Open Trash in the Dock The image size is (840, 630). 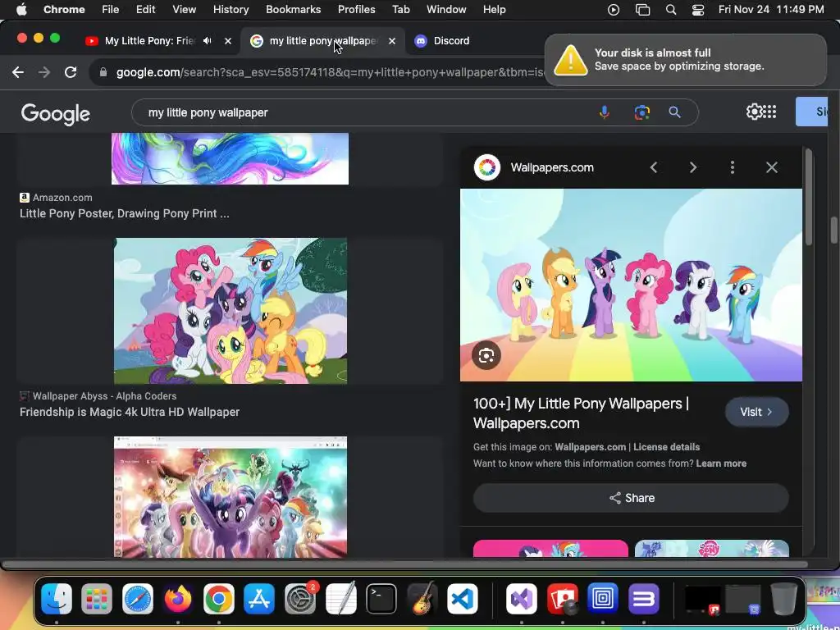click(783, 598)
